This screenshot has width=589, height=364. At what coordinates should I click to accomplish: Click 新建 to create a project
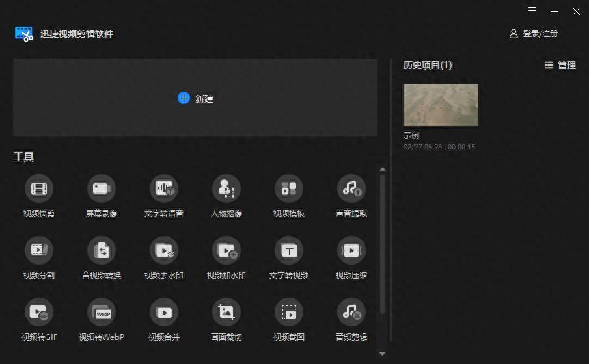tap(195, 98)
